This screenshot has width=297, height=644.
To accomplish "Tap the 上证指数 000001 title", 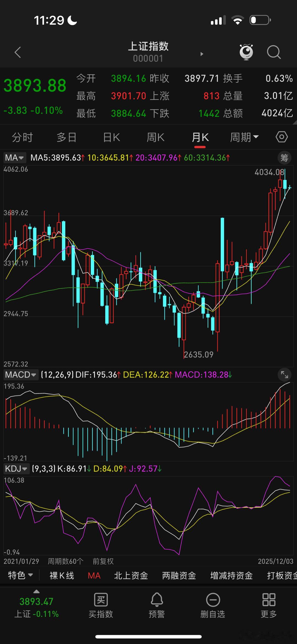I will [x=148, y=52].
